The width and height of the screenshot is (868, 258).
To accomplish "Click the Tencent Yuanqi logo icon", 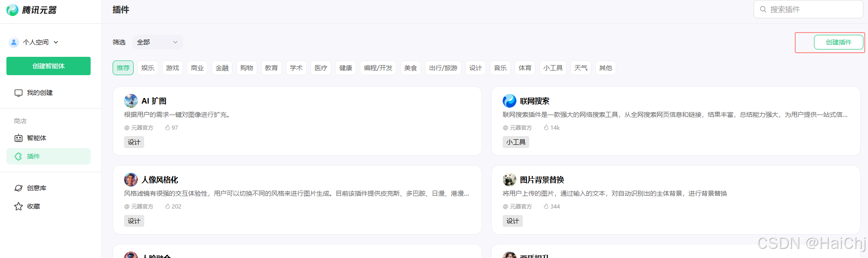I will coord(13,10).
